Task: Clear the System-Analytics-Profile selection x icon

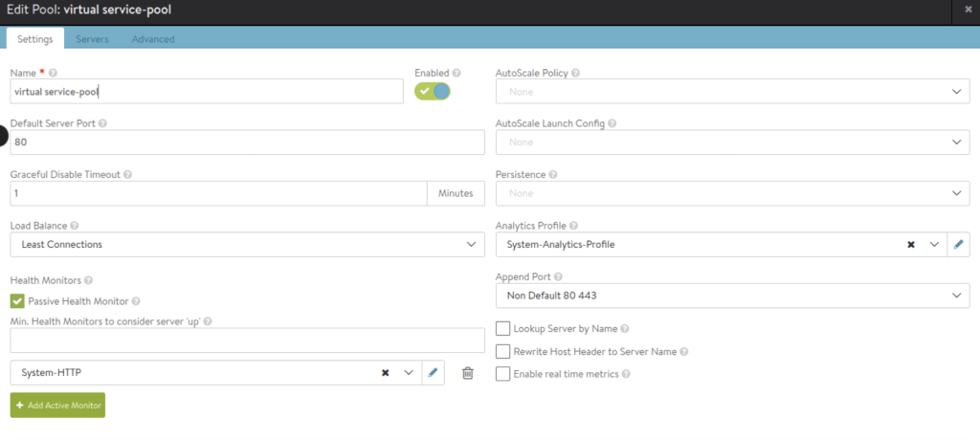Action: click(911, 245)
